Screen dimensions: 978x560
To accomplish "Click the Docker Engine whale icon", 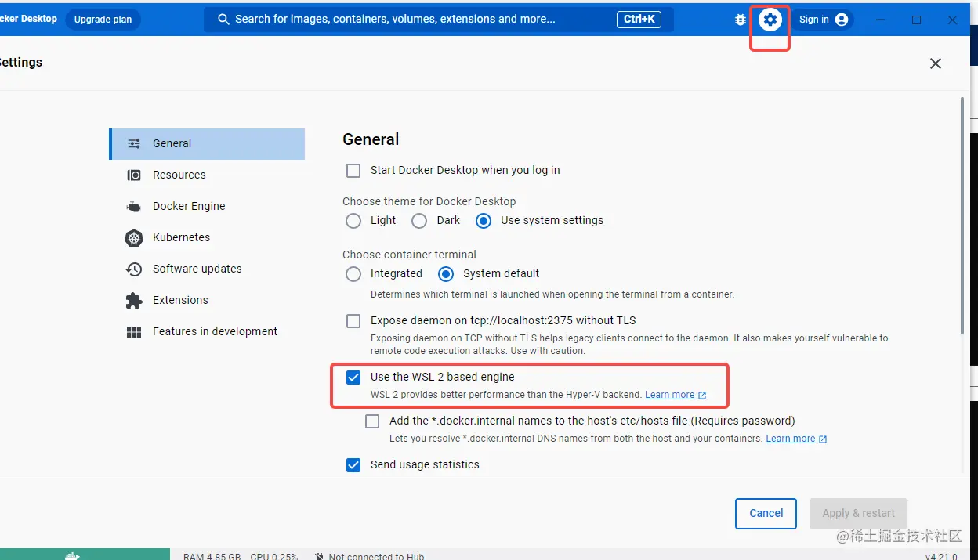I will (134, 206).
